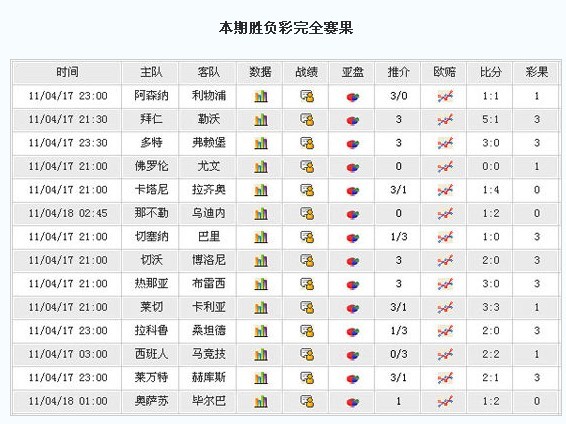Select away team 毕尔巴
Image resolution: width=566 pixels, height=424 pixels.
pos(209,401)
